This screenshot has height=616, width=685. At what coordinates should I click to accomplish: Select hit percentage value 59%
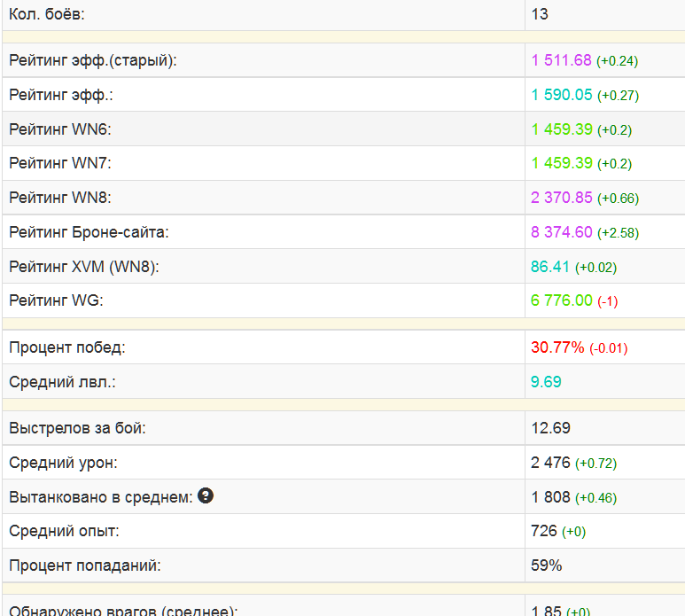coord(547,565)
